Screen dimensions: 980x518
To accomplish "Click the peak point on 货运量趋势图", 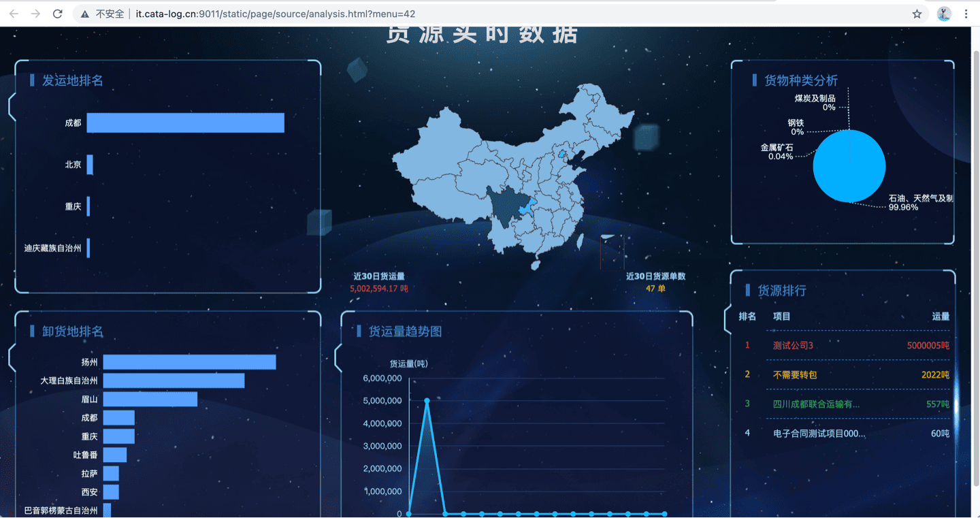I will 427,400.
